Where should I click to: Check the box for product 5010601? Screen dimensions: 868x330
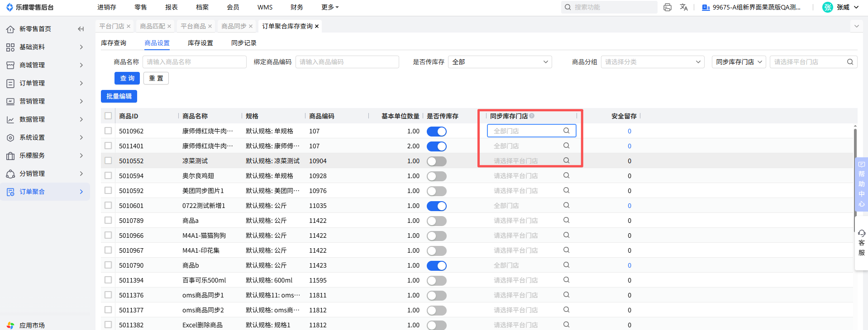pos(108,205)
